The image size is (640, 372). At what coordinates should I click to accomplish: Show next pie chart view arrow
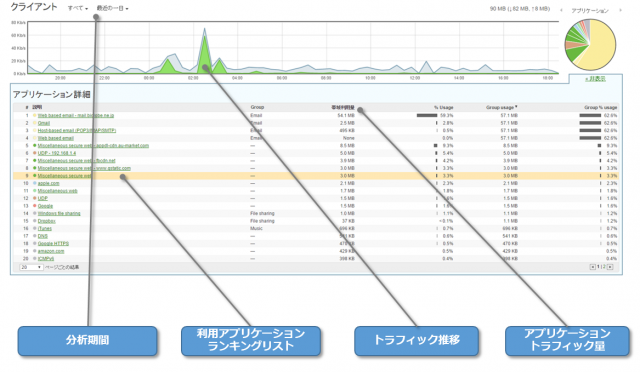(620, 10)
